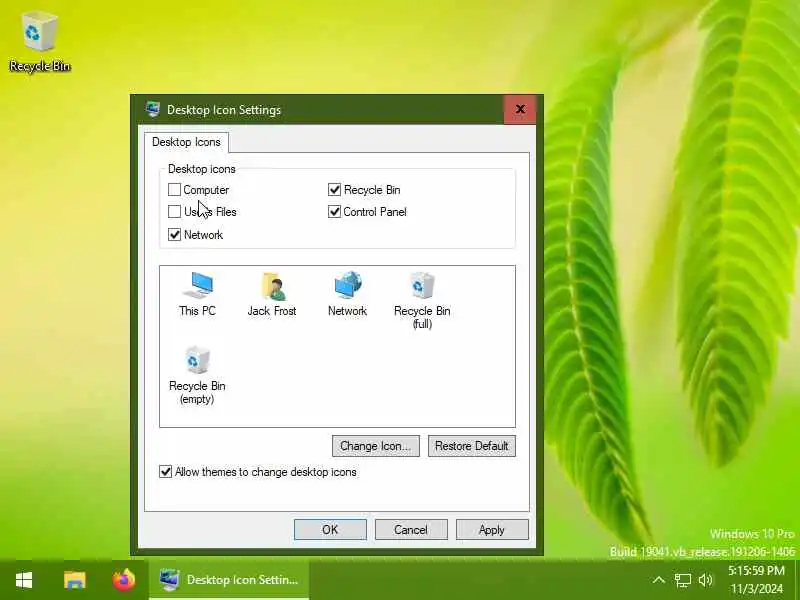Click the Desktop Icon Settings taskbar button
This screenshot has width=800, height=600.
[229, 580]
